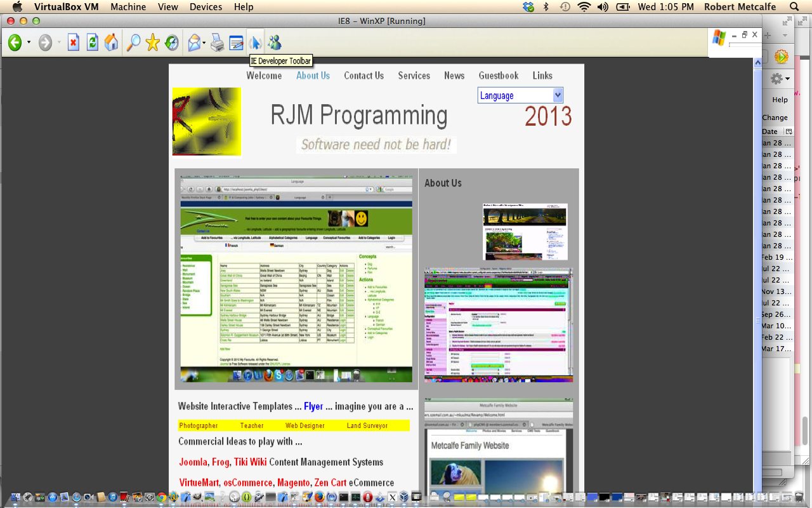This screenshot has width=812, height=508.
Task: Open the Devices menu in VirtualBox
Action: click(x=206, y=7)
